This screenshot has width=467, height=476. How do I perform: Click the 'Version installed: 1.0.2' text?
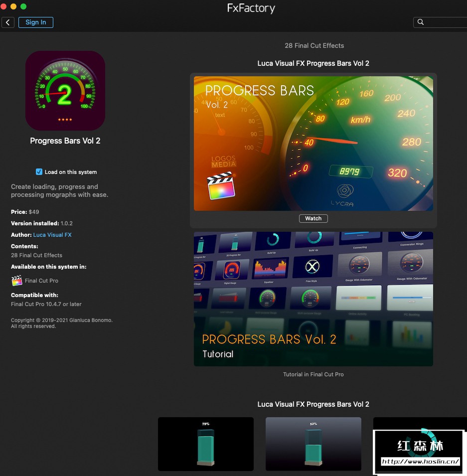(41, 223)
